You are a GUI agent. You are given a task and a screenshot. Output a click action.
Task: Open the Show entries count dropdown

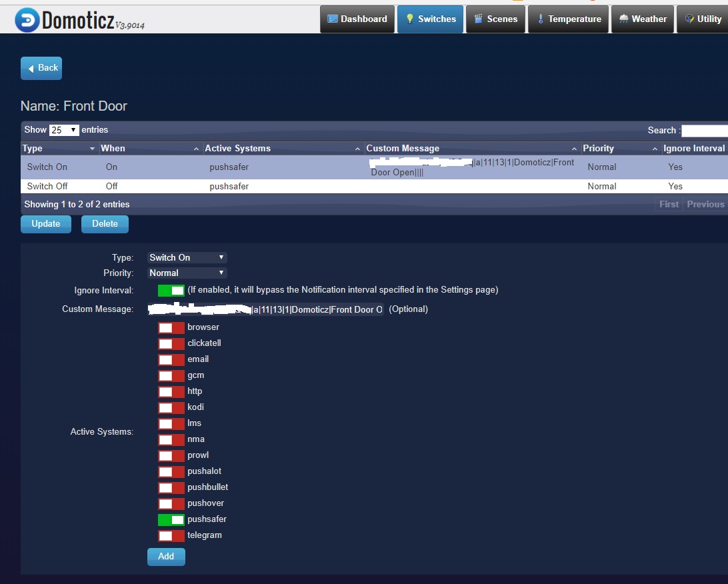(64, 130)
